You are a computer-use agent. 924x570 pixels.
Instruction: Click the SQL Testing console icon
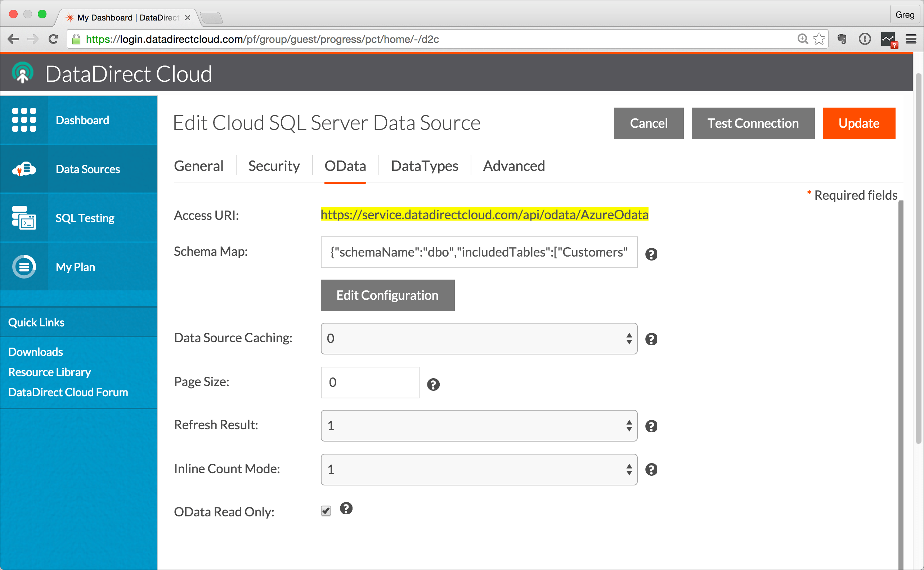24,218
